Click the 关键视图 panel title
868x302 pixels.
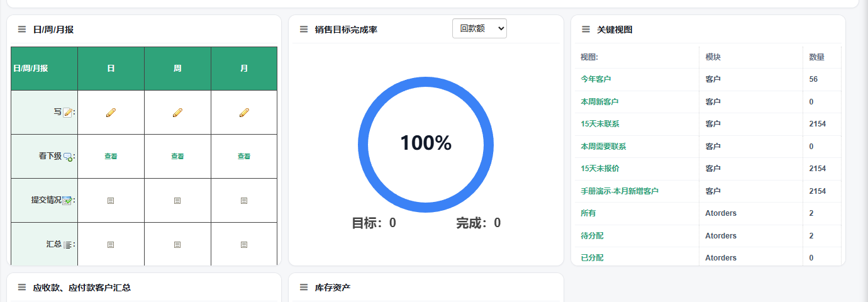615,30
